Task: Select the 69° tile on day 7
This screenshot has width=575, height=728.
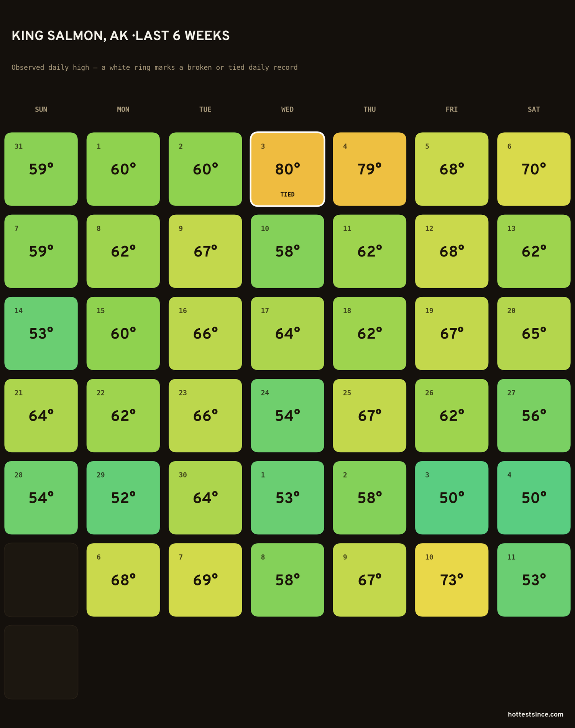Action: tap(205, 580)
